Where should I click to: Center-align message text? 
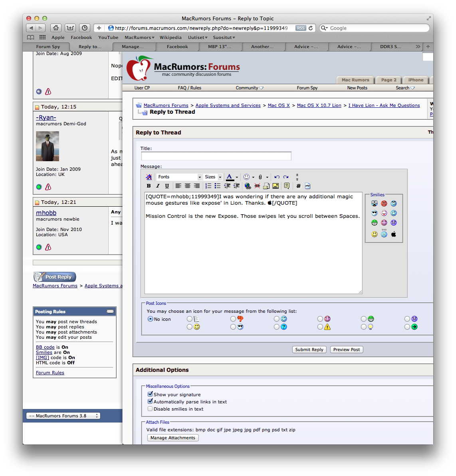click(187, 186)
